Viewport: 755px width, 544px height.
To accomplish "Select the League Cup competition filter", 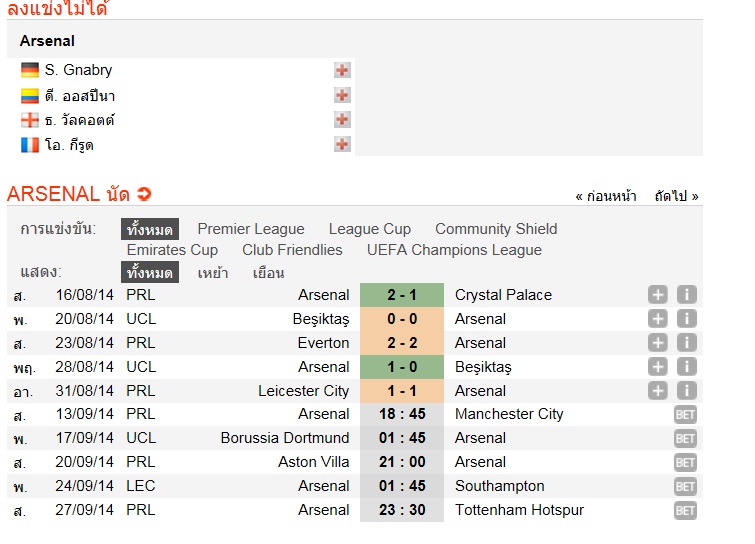I will pos(370,229).
